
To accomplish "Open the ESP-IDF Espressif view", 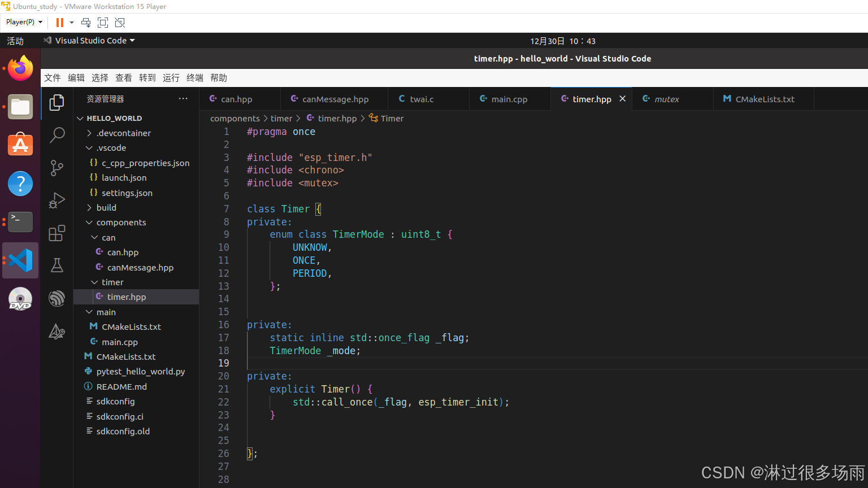I will 57,298.
